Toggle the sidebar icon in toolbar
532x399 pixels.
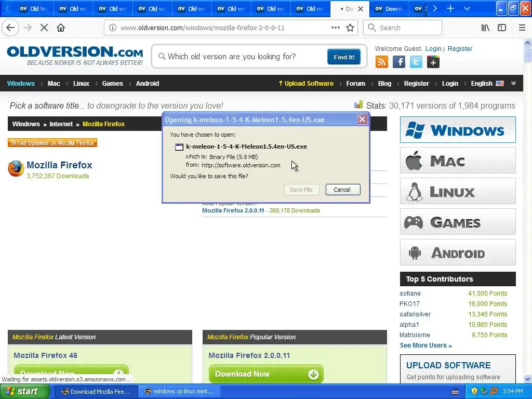tap(502, 28)
